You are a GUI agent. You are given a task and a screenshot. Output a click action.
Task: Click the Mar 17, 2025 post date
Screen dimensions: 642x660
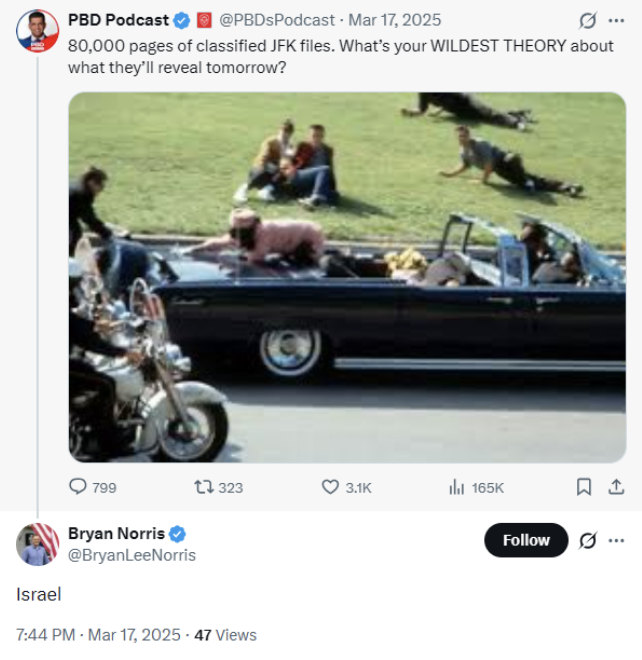click(394, 20)
